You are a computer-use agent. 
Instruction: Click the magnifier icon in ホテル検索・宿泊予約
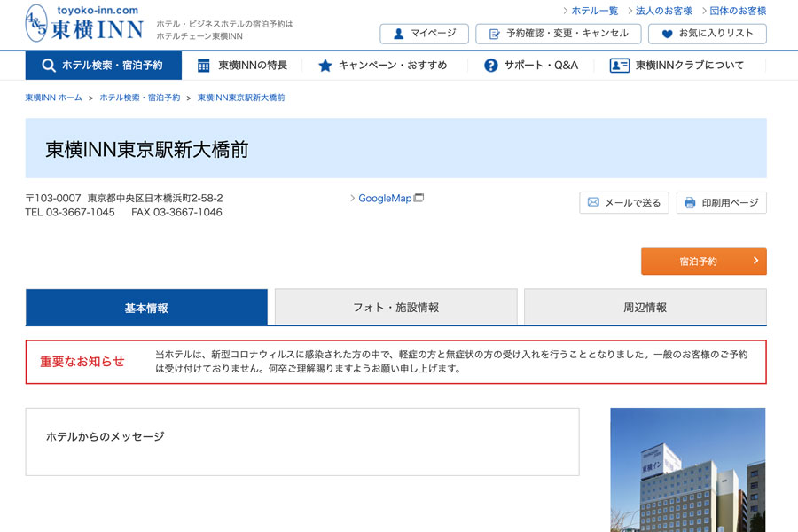pos(49,65)
